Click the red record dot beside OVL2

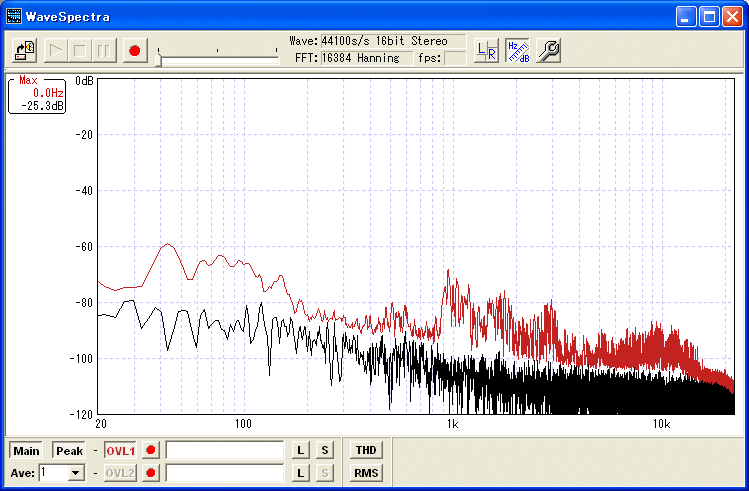point(151,473)
